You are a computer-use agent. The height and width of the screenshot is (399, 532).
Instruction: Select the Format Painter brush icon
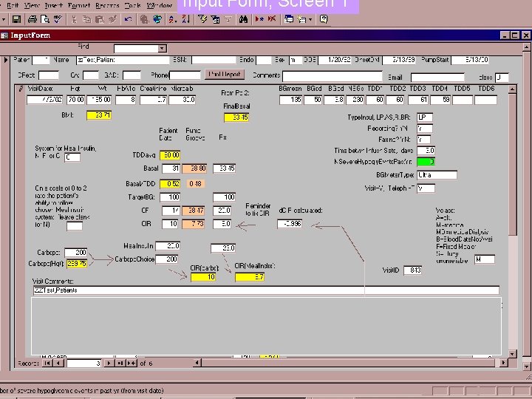112,19
